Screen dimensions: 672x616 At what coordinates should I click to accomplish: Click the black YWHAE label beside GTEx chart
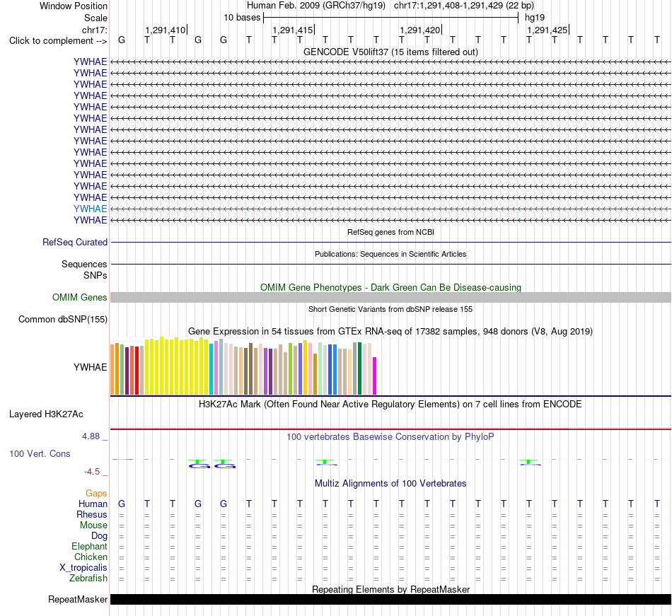click(90, 367)
